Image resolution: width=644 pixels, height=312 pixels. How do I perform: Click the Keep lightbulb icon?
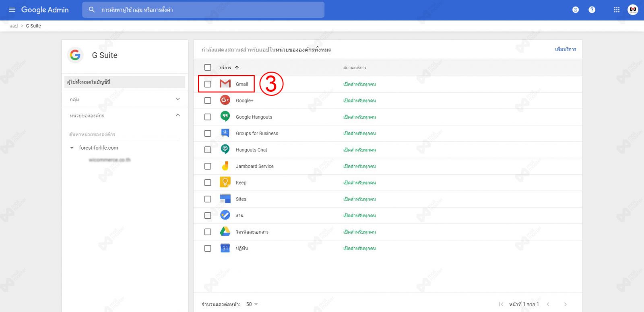click(225, 182)
